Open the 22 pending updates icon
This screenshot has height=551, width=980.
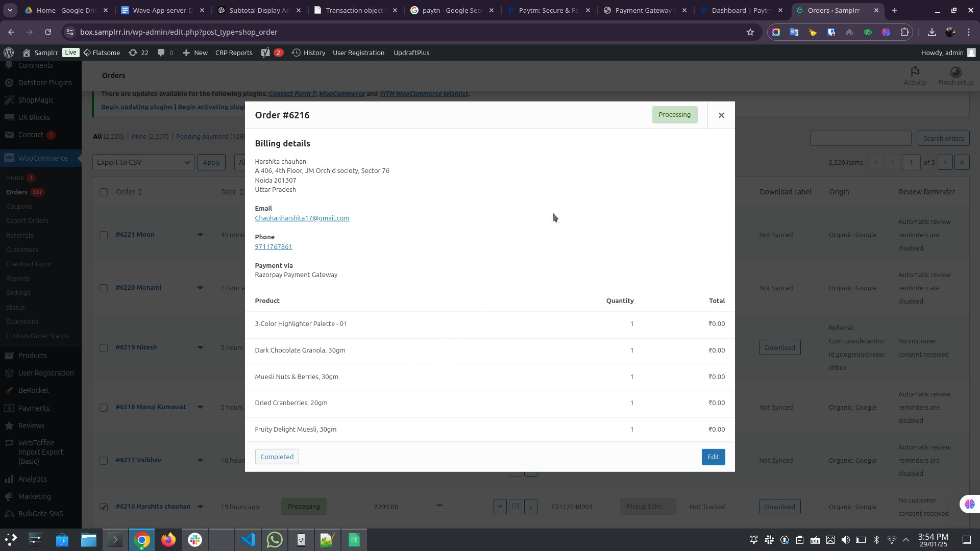click(x=138, y=53)
